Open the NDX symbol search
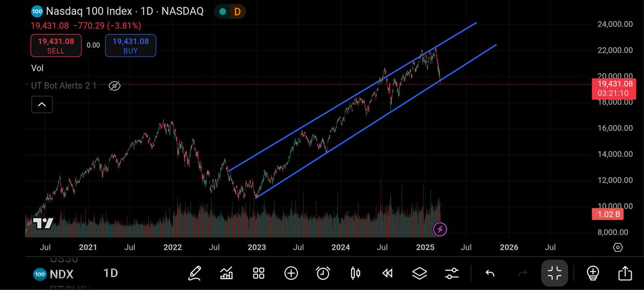 pos(62,274)
